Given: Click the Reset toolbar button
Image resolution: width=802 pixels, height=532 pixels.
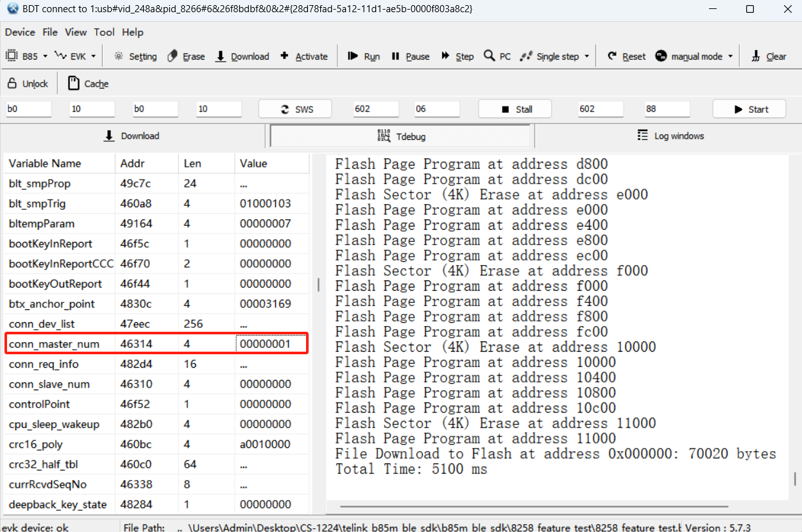Looking at the screenshot, I should pyautogui.click(x=627, y=56).
